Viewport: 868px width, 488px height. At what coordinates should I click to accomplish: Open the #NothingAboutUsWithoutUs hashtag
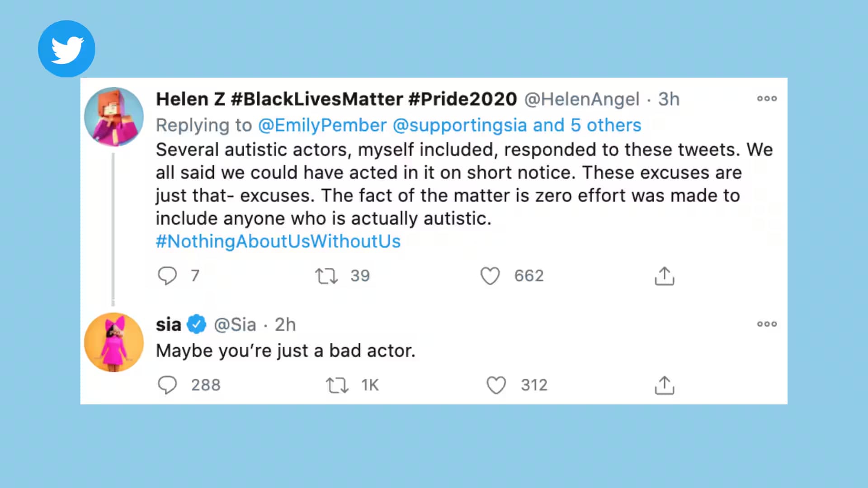click(278, 241)
